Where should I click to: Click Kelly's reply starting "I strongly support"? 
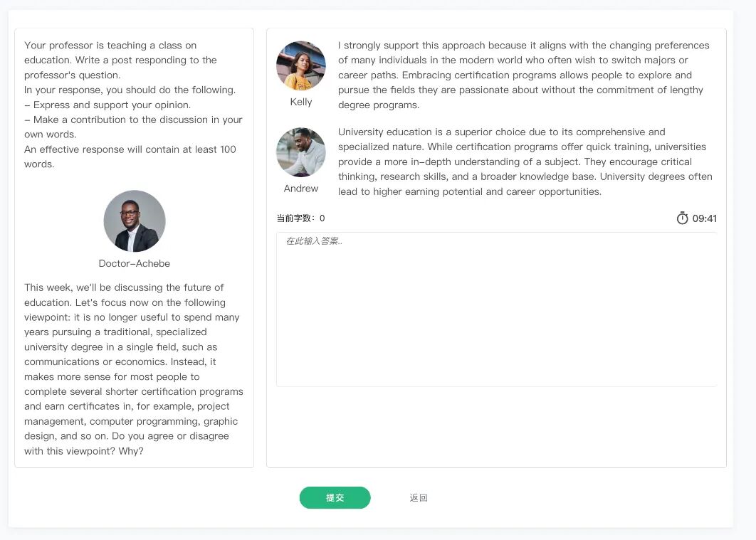pos(523,75)
